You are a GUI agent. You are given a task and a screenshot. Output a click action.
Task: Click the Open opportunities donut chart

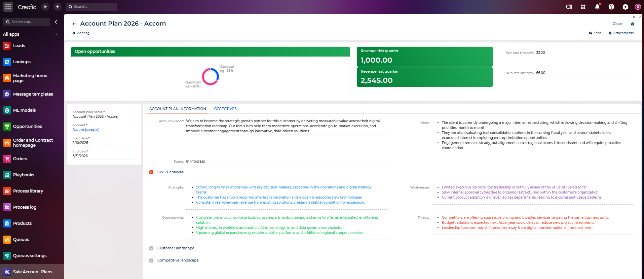click(x=211, y=77)
